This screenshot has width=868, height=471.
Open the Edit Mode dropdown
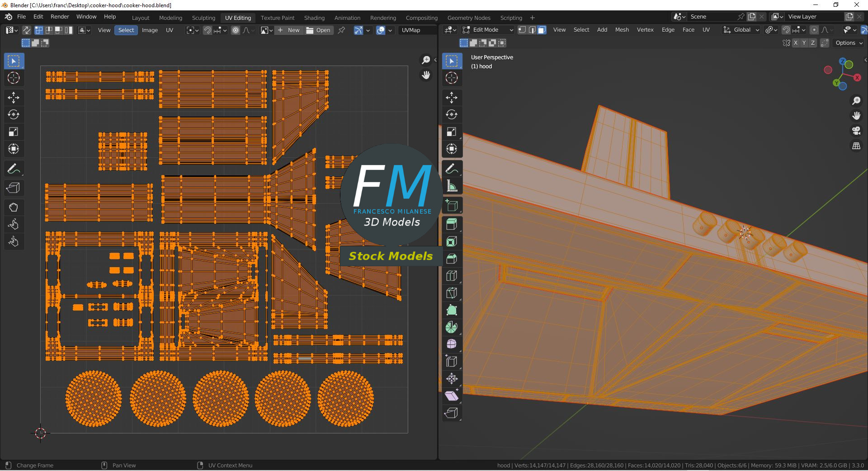coord(488,30)
